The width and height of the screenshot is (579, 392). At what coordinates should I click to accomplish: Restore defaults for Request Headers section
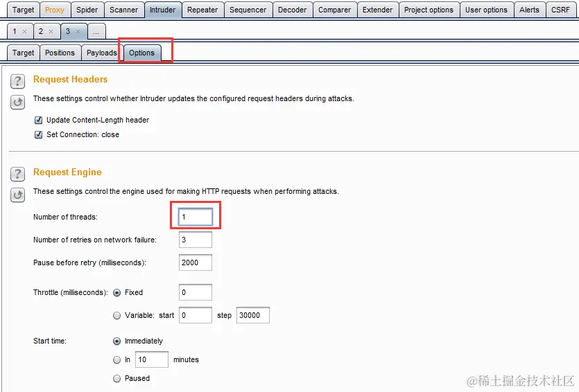coord(18,102)
